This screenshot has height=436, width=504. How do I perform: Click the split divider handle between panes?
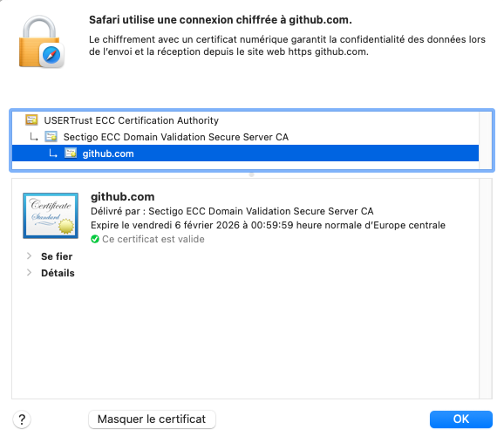click(x=252, y=174)
